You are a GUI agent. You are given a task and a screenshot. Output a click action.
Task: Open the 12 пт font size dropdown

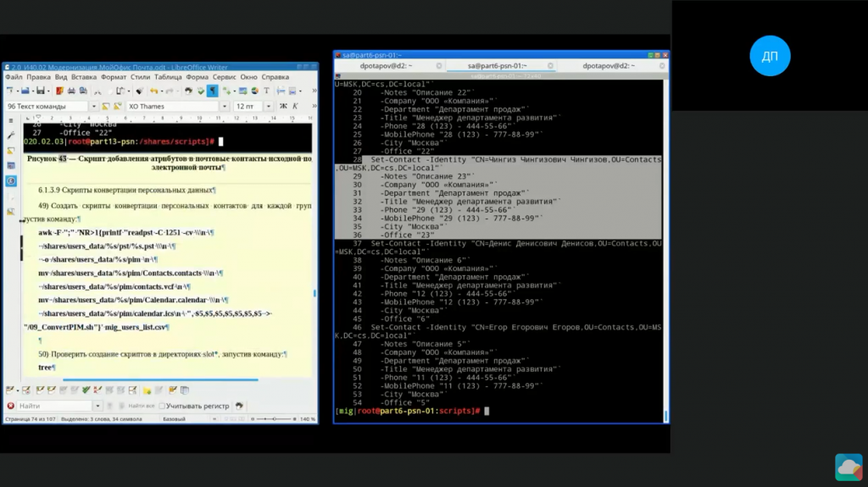(x=269, y=106)
